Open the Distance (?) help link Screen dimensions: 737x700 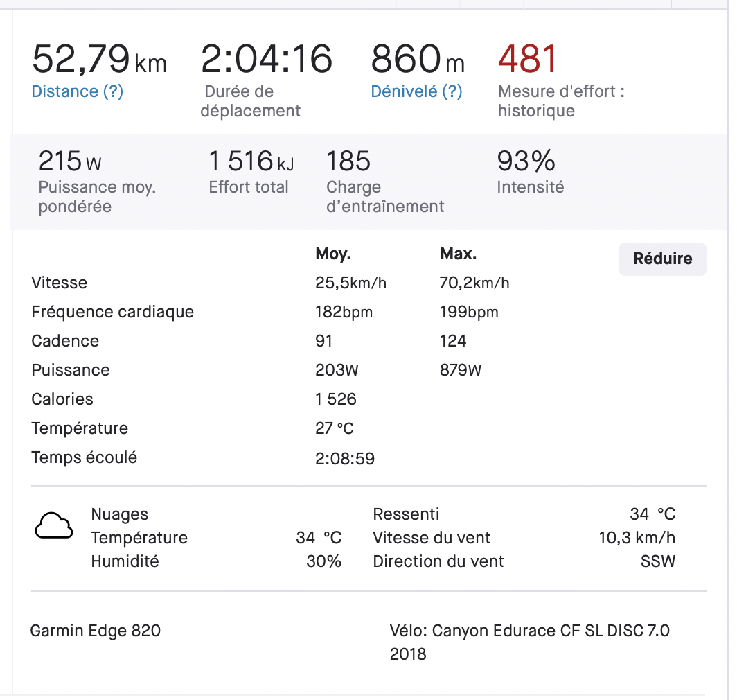tap(77, 91)
